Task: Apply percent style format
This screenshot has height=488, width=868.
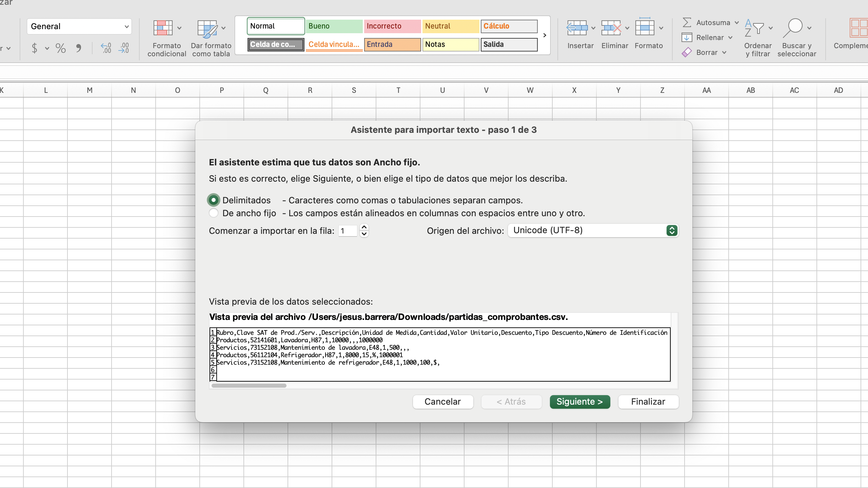Action: coord(61,48)
